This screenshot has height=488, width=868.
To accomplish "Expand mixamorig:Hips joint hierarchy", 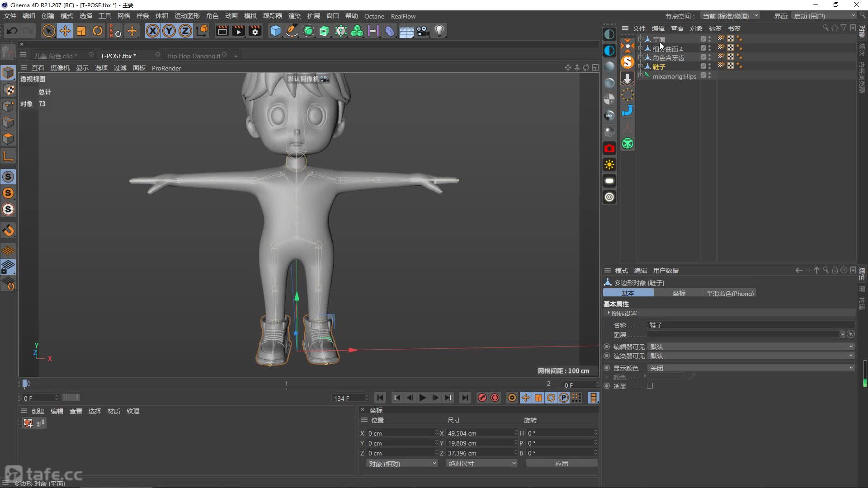I will click(640, 75).
